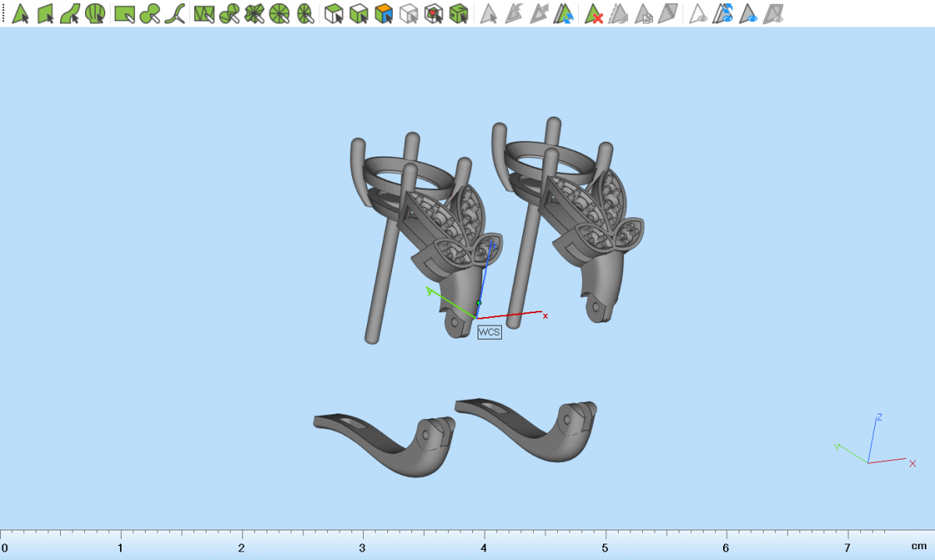Screen dimensions: 935x560
Task: Click the green triangle with red X icon
Action: 594,13
